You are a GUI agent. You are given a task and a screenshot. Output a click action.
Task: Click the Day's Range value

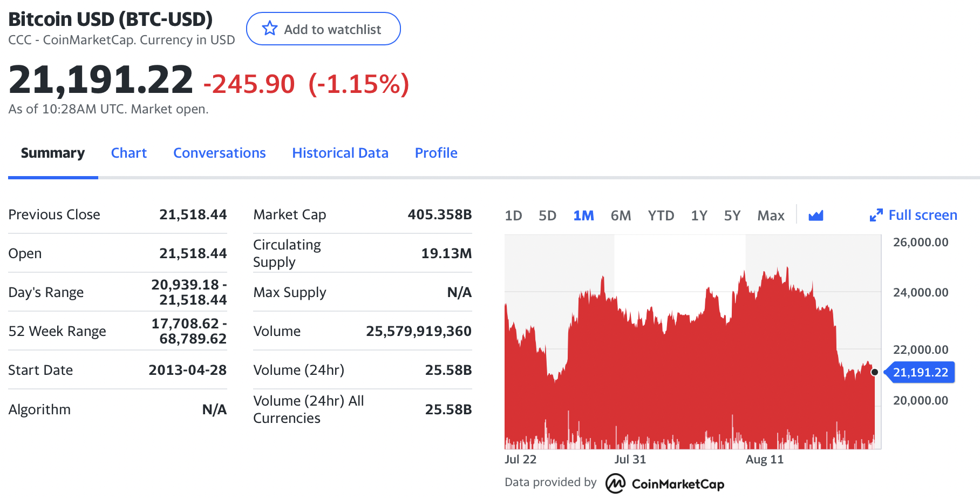click(189, 292)
